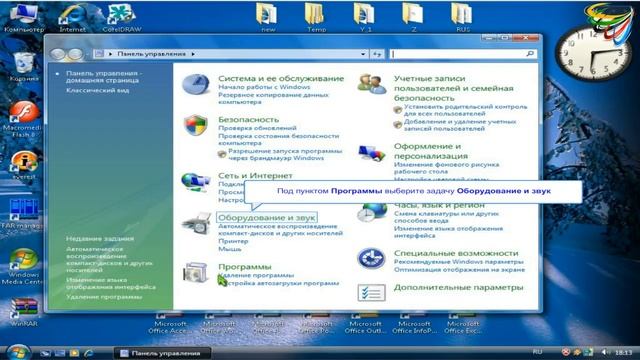Open the Программы heading link
The width and height of the screenshot is (640, 360).
pyautogui.click(x=244, y=267)
